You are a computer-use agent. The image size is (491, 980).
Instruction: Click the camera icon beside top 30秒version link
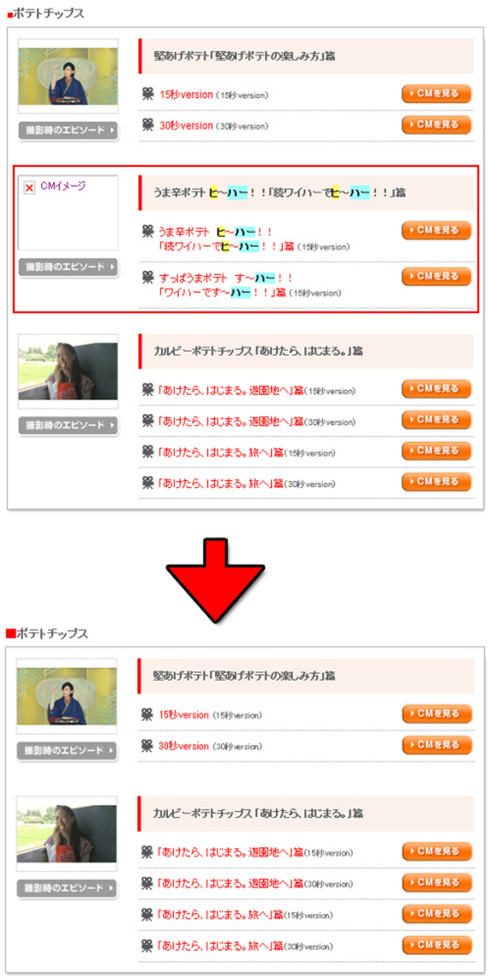click(x=148, y=125)
